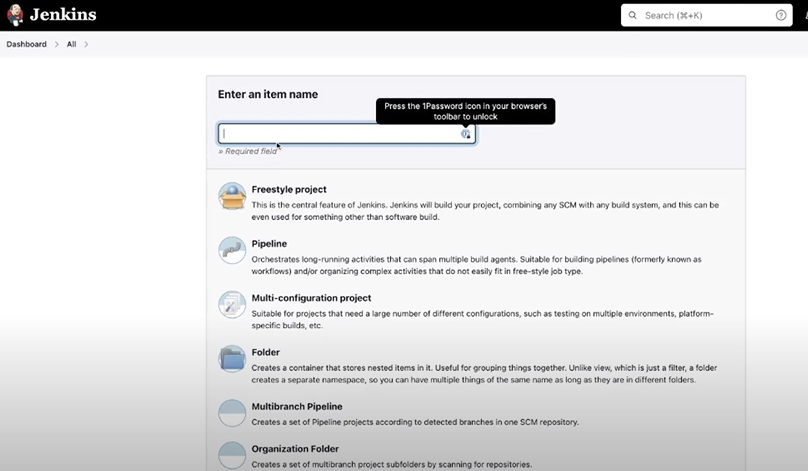Go to Dashboard breadcrumb
This screenshot has width=808, height=471.
26,44
